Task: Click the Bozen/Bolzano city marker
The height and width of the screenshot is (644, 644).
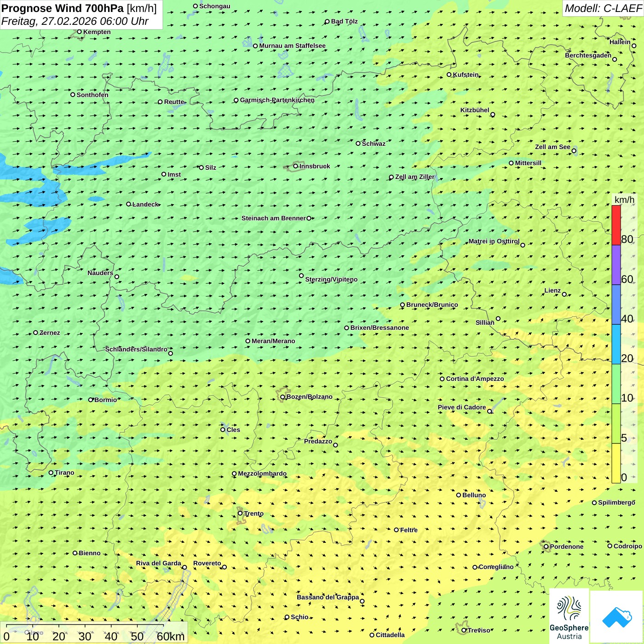Action: [x=283, y=397]
